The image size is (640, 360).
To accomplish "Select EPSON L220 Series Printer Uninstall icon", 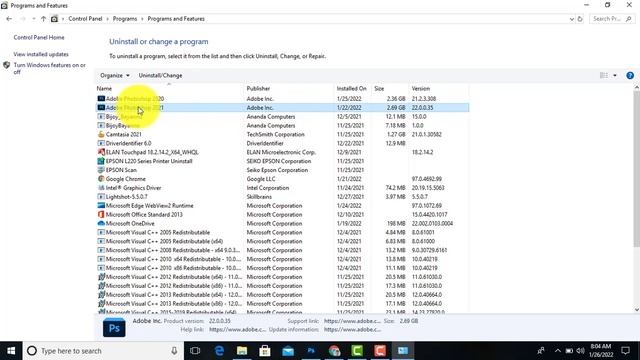I will 101,161.
